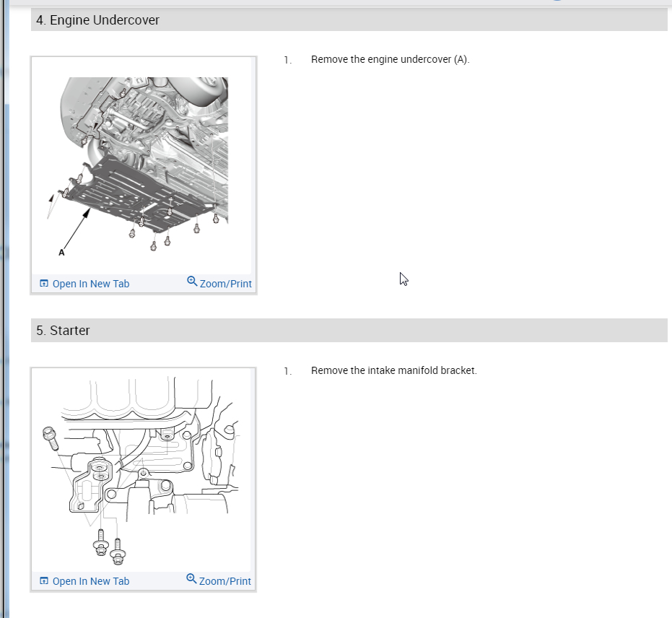Click text 'Remove the intake manifold bracket.'
Image resolution: width=672 pixels, height=618 pixels.
pyautogui.click(x=394, y=370)
